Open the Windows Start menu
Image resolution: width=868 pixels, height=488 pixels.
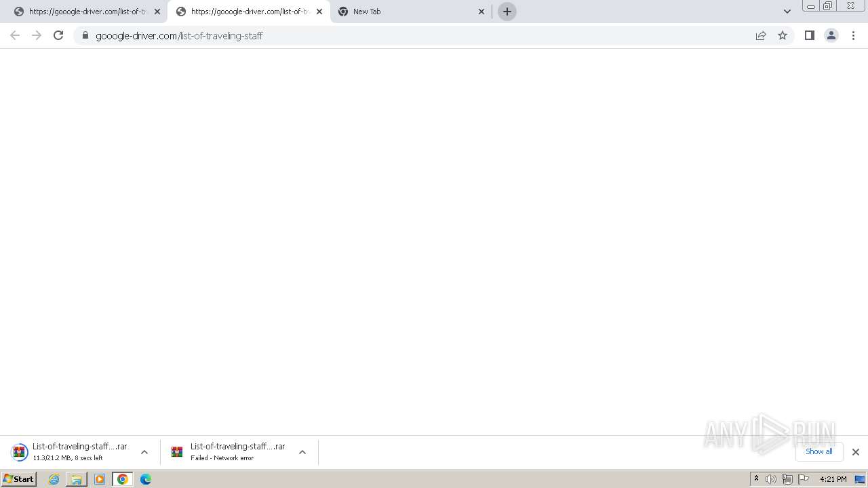[18, 479]
